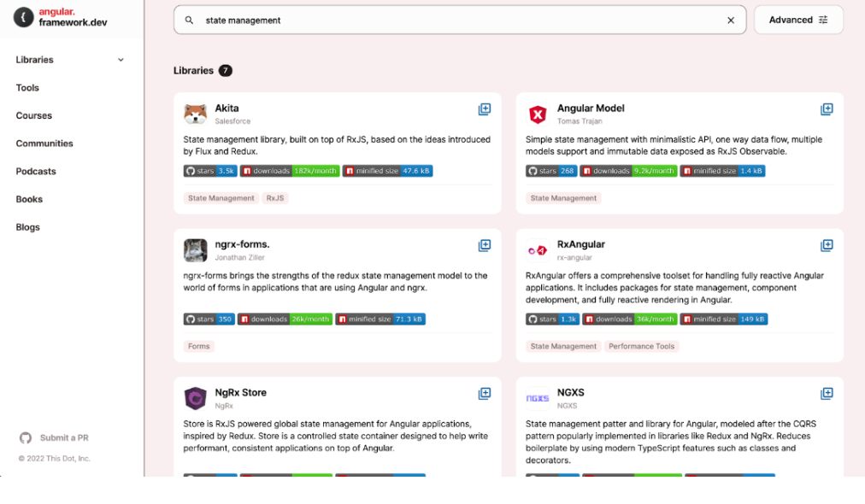Click the Jonathan Ziller author text
Screen dimensions: 865x504
239,257
